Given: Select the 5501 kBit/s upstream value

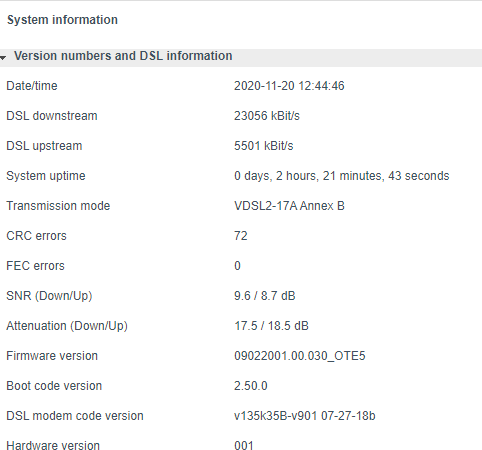Looking at the screenshot, I should coord(264,146).
